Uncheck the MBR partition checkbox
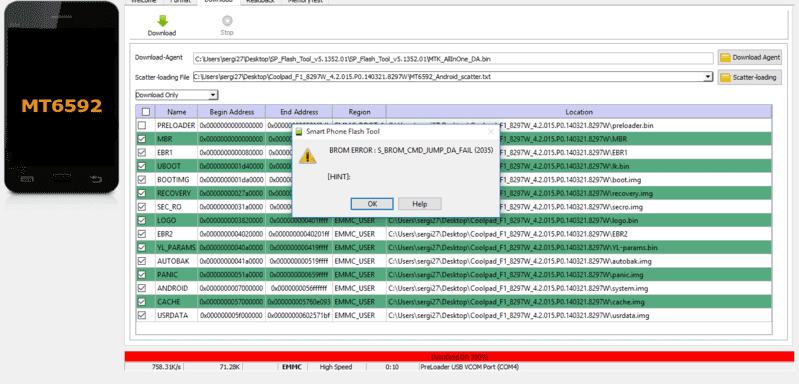This screenshot has height=384, width=799. click(x=142, y=139)
